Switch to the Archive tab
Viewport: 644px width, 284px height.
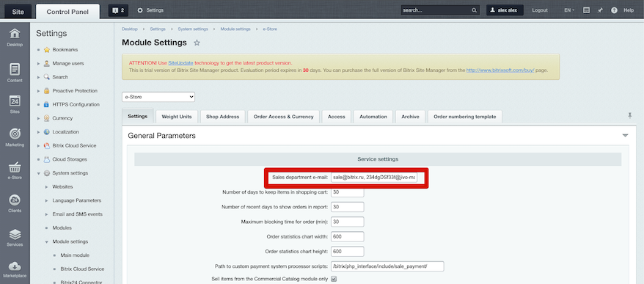(x=410, y=116)
